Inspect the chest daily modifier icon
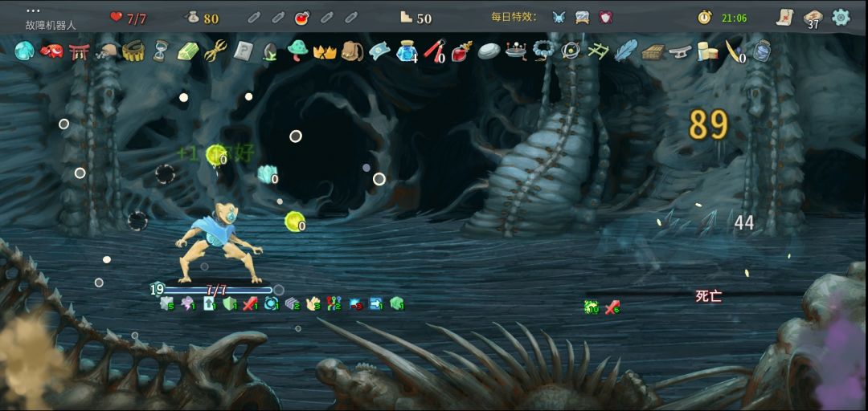The image size is (868, 411). (x=583, y=17)
